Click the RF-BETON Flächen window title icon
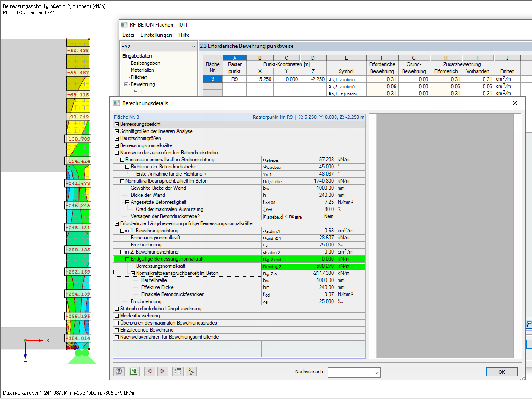This screenshot has width=532, height=399. [x=124, y=25]
